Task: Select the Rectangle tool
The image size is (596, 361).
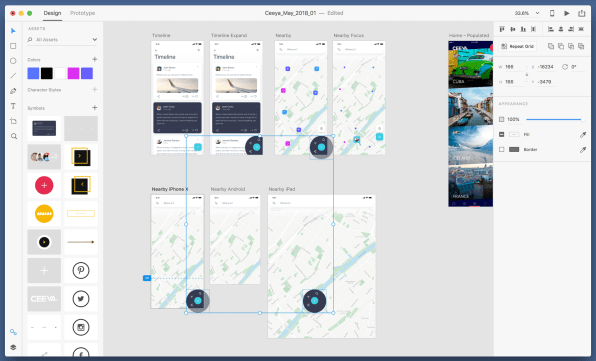Action: click(13, 46)
